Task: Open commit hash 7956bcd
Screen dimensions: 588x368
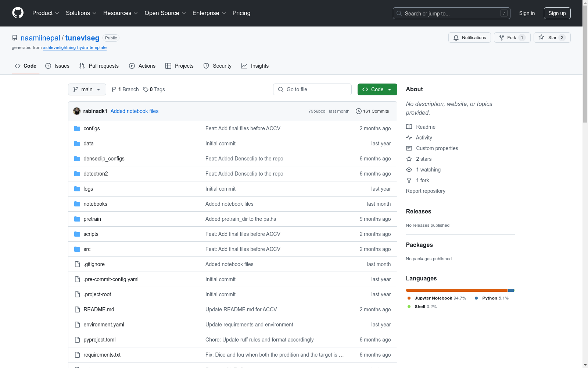Action: (x=317, y=111)
